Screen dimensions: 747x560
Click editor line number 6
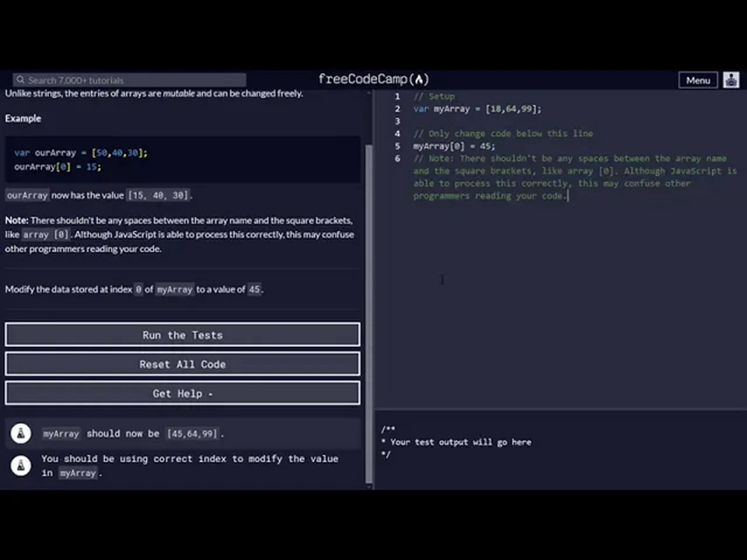click(397, 159)
